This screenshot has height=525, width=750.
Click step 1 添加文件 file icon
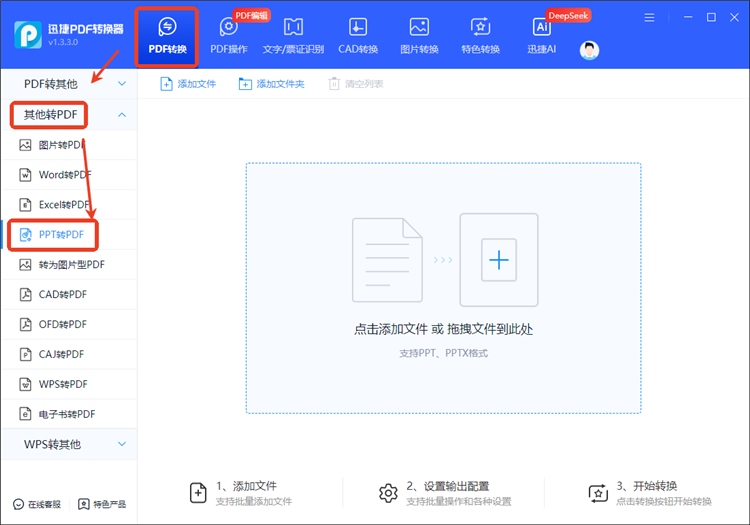[198, 493]
